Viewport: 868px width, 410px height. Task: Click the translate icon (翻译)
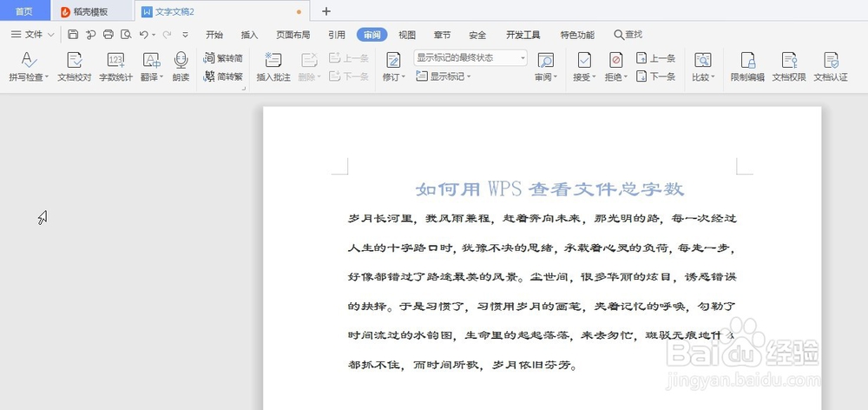click(151, 60)
